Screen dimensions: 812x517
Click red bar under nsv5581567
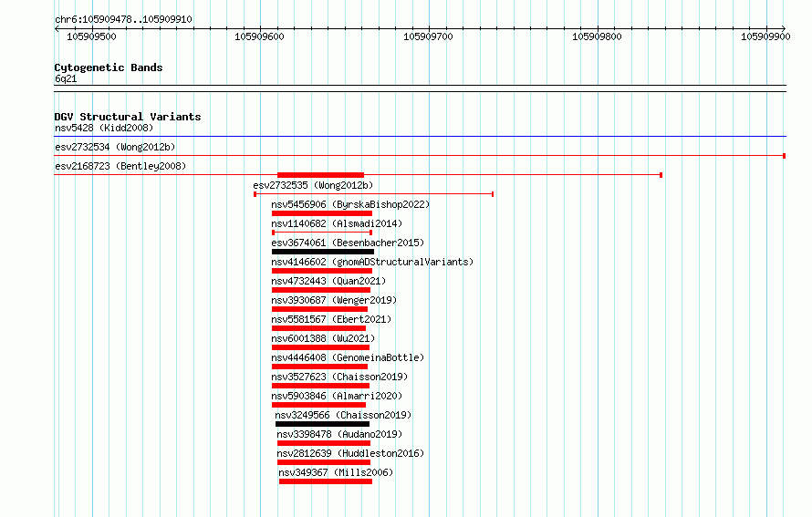(x=318, y=328)
